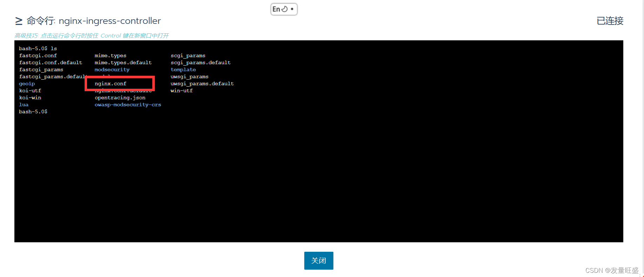The width and height of the screenshot is (644, 277).
Task: Select the uwsgi_params entry
Action: click(x=190, y=76)
